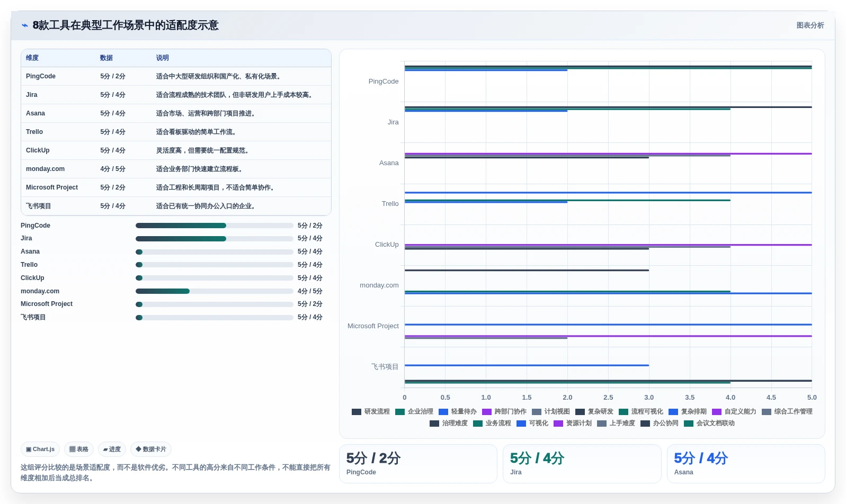Hide the 业务流程 legend series

(492, 424)
